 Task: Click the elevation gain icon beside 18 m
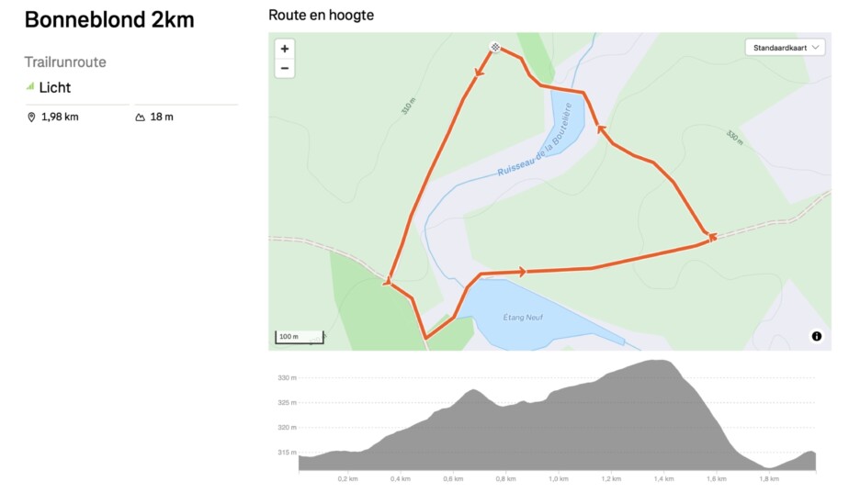tap(141, 118)
